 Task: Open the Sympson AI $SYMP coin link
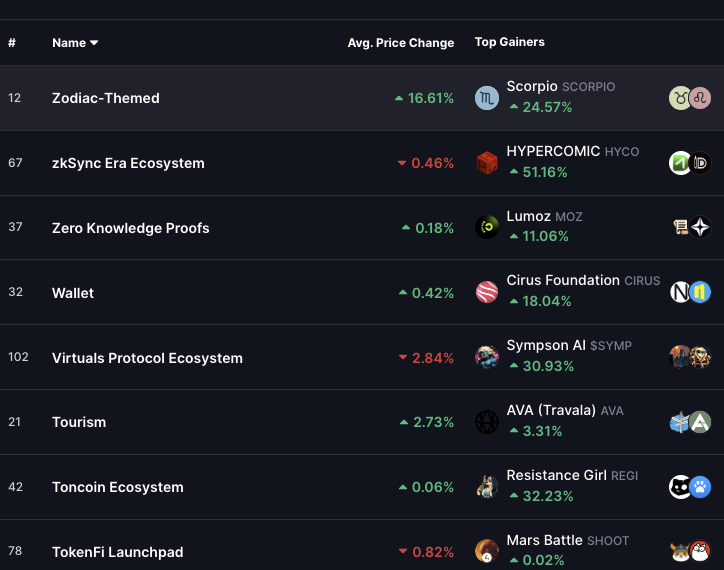point(569,345)
